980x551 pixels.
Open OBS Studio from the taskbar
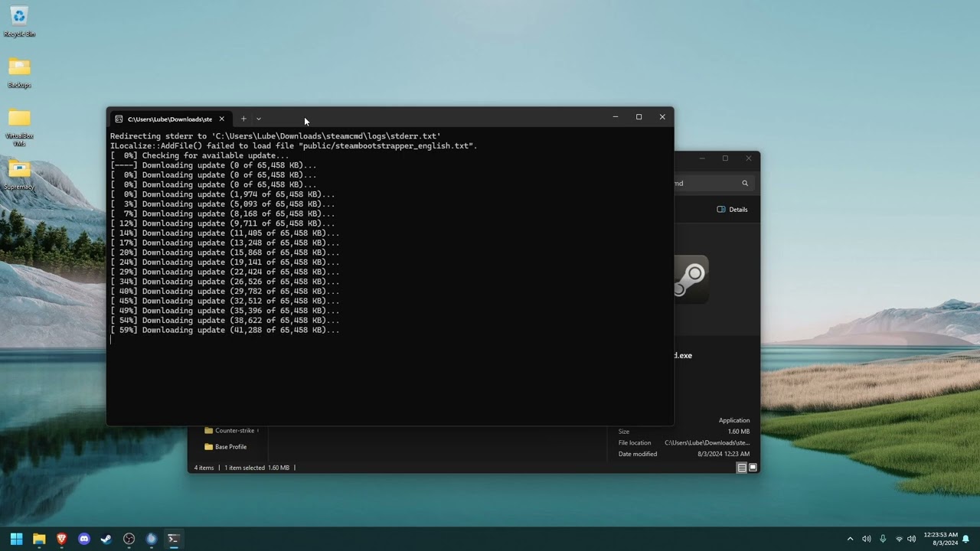pyautogui.click(x=129, y=539)
